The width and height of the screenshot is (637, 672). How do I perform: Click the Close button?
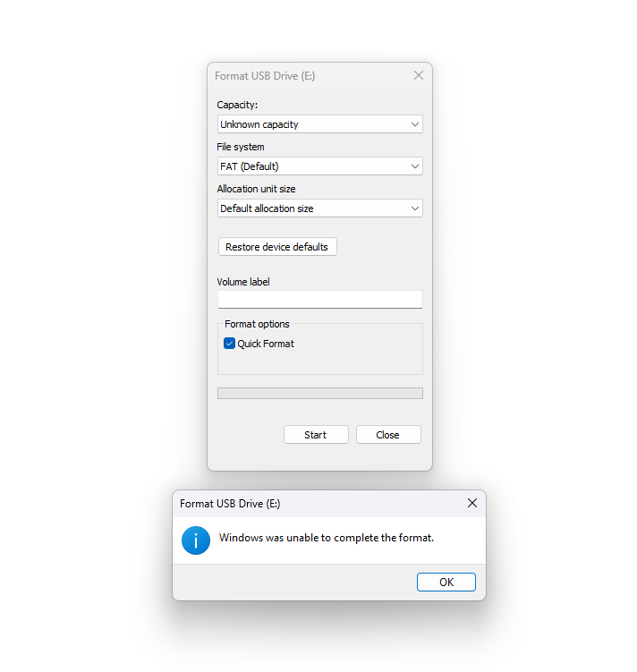tap(388, 435)
